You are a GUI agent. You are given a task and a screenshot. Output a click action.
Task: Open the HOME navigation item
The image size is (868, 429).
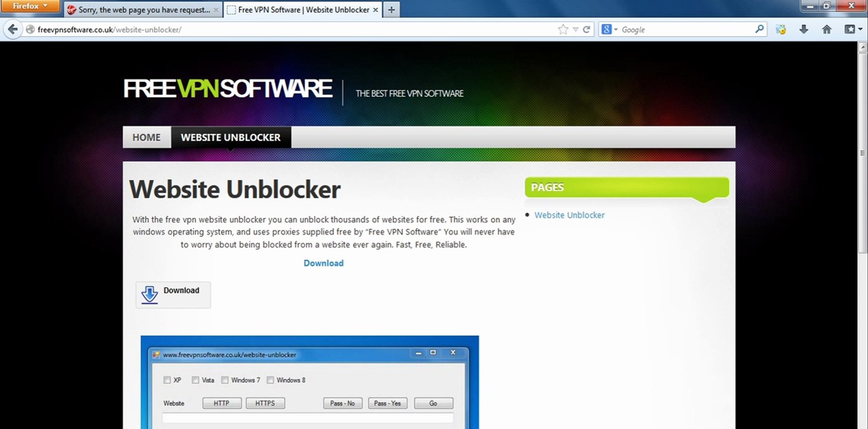(x=147, y=137)
